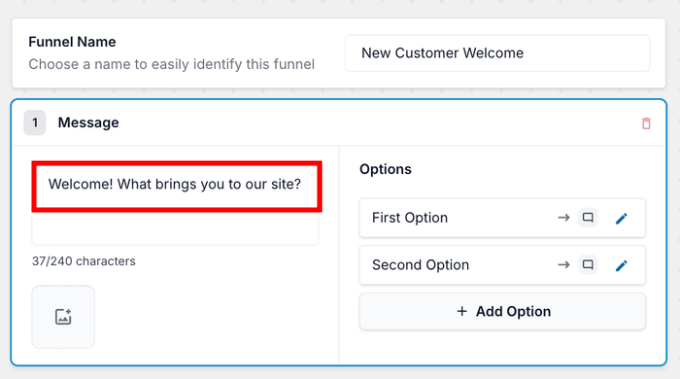Open First Option's chat bubble icon
The image size is (680, 379).
(588, 218)
